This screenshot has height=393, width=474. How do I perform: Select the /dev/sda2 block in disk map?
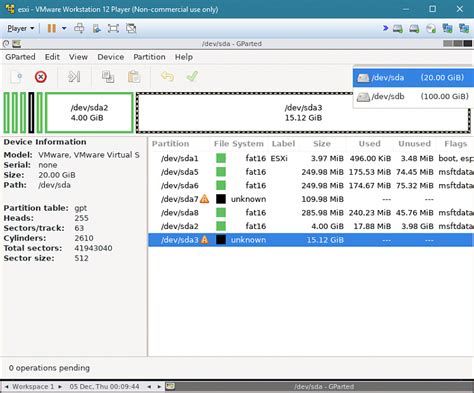pos(89,113)
